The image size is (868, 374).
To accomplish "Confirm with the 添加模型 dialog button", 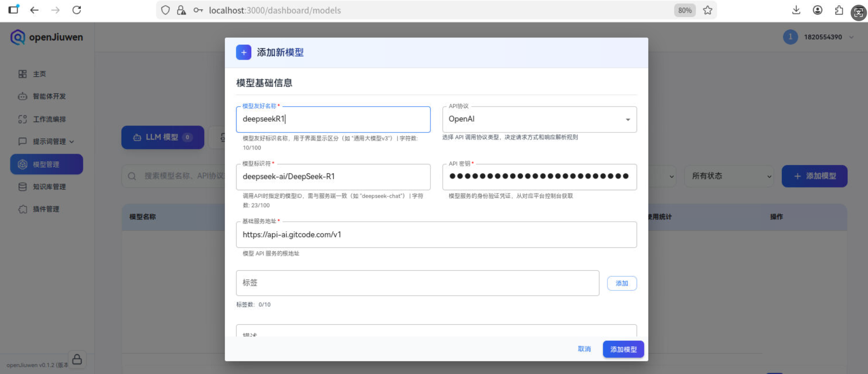I will coord(623,349).
